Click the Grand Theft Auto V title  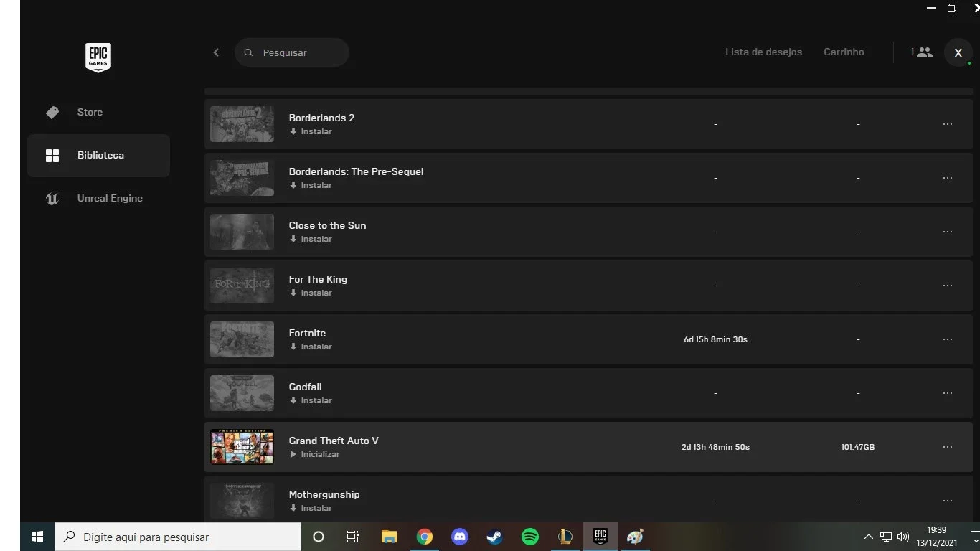[334, 441]
